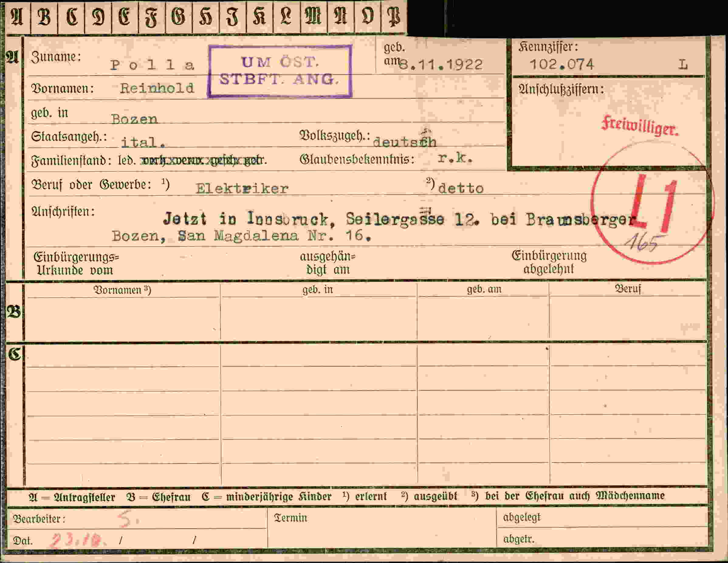The image size is (728, 563).
Task: Click the legend 'C = minderjährige Kinder'
Action: (x=267, y=497)
